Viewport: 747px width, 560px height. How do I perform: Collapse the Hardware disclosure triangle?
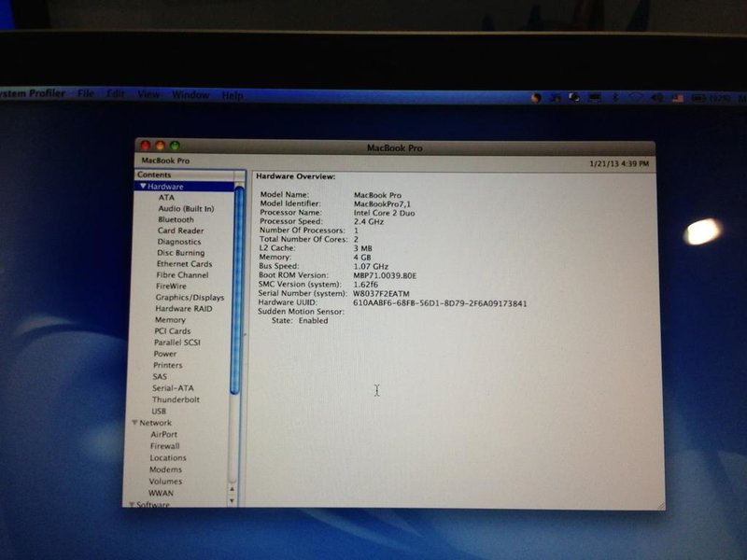(x=143, y=186)
